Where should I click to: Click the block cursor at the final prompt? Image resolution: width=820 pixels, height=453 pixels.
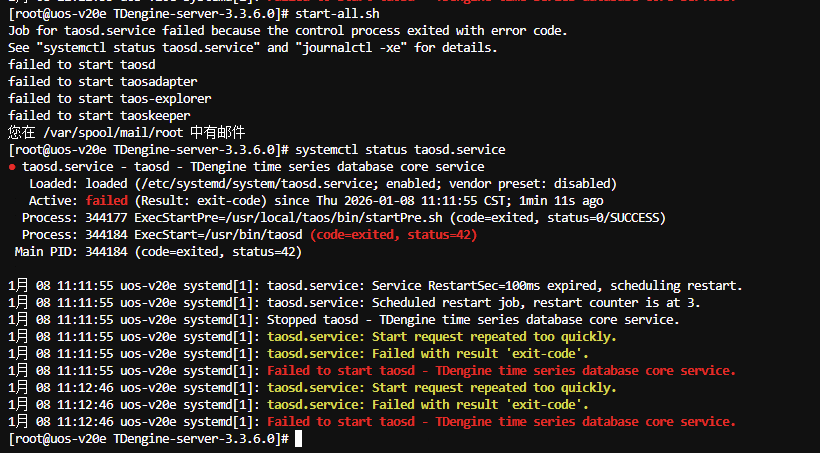pyautogui.click(x=297, y=440)
